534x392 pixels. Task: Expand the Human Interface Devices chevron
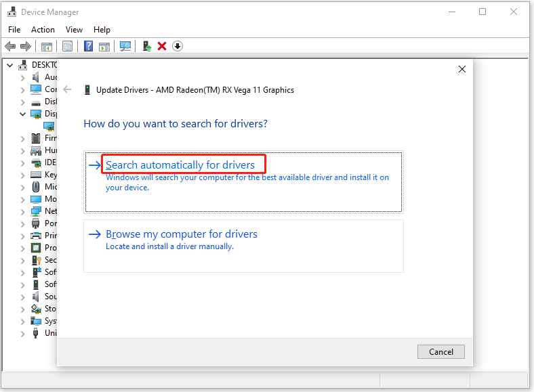coord(22,151)
